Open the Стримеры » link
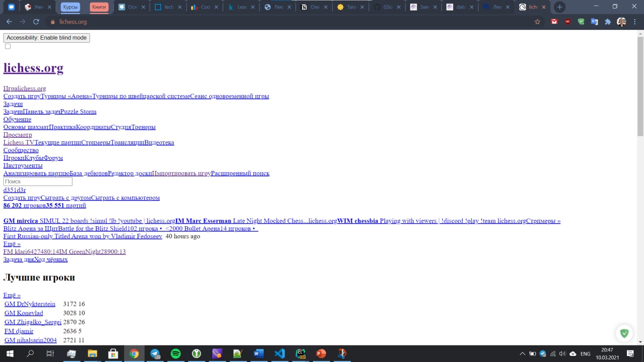This screenshot has height=362, width=644. click(x=543, y=221)
